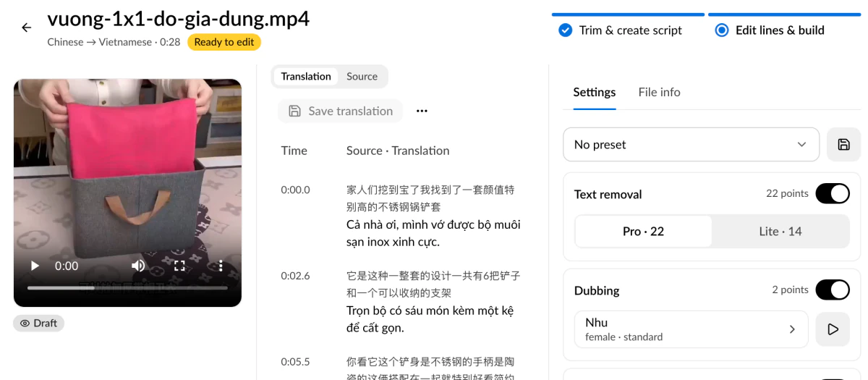Screen dimensions: 868x380
Task: Select the 0:05.5 timestamp row
Action: point(295,361)
